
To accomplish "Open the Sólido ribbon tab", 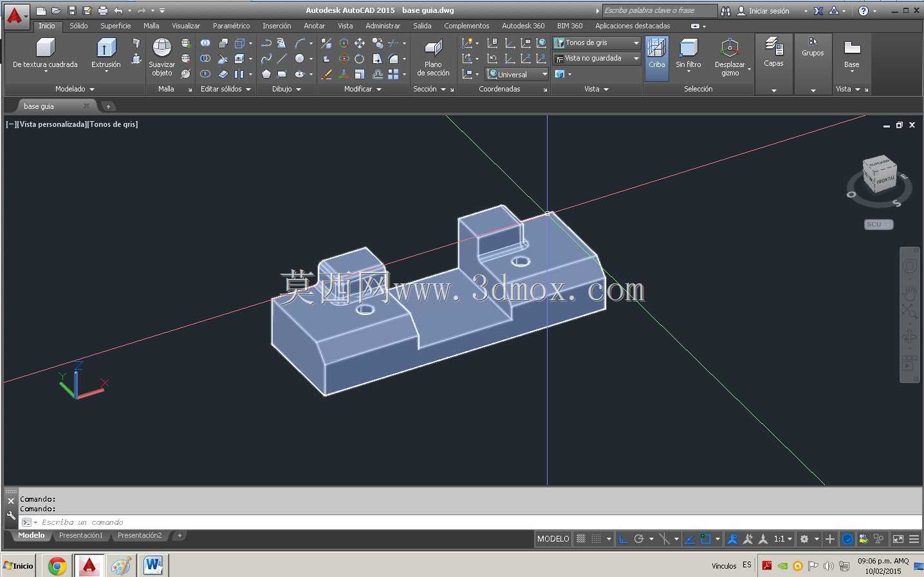I will click(79, 26).
